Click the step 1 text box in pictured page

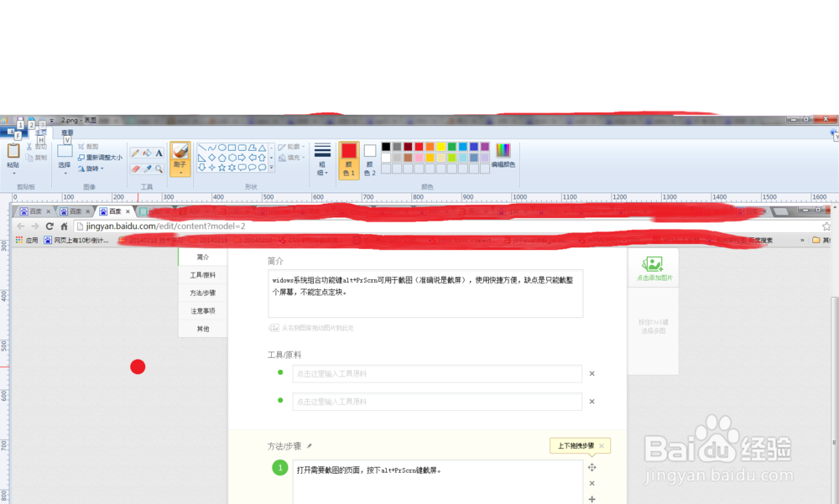[x=438, y=481]
